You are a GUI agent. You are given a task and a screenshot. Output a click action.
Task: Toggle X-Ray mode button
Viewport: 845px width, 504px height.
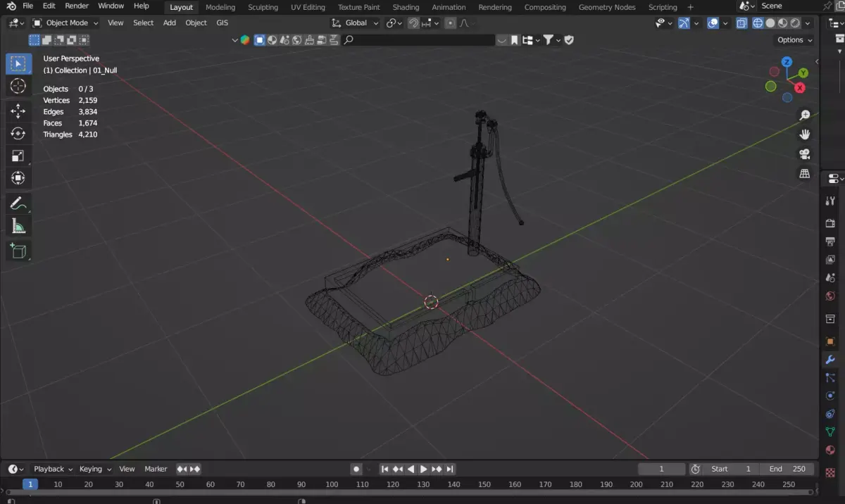click(742, 23)
